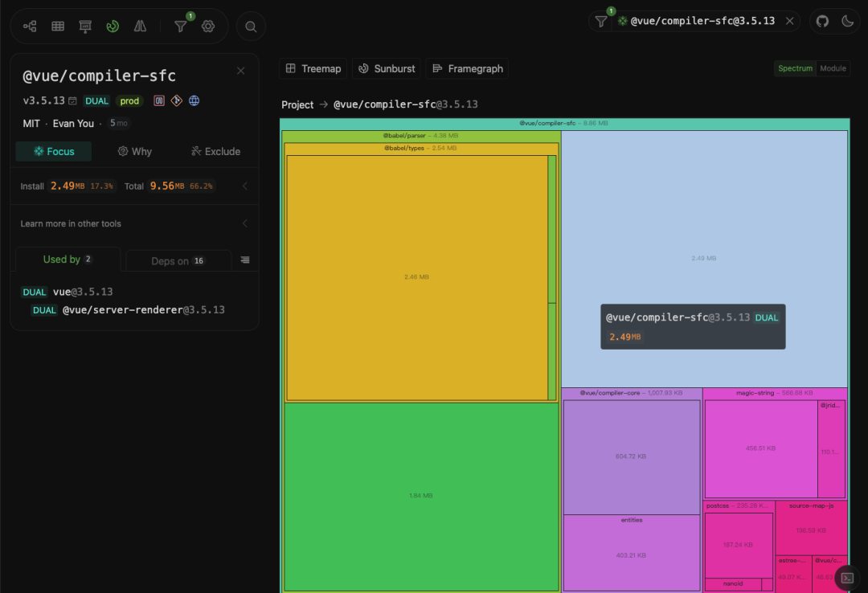The width and height of the screenshot is (868, 593).
Task: Switch to the Treemap tab
Action: (313, 68)
